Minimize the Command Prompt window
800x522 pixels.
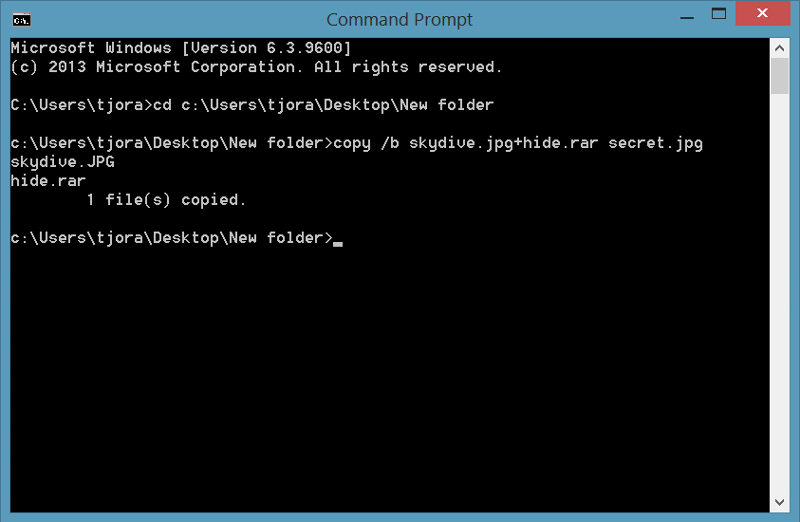687,17
